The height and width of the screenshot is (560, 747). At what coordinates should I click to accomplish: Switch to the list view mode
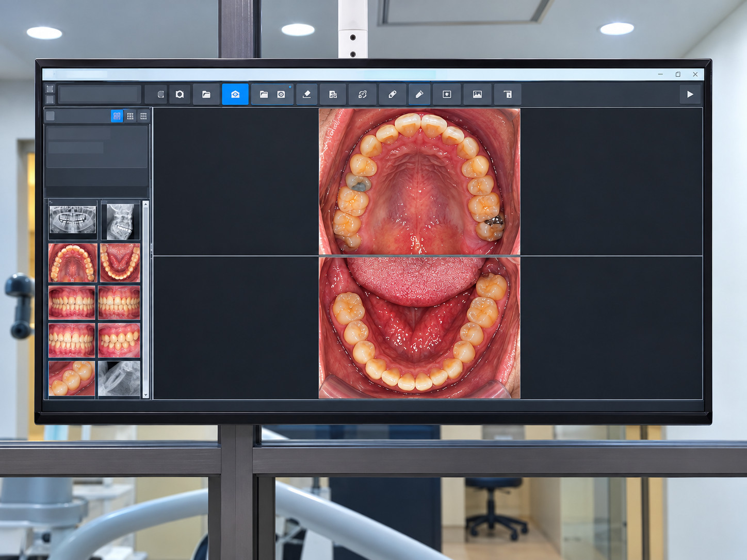coord(143,116)
